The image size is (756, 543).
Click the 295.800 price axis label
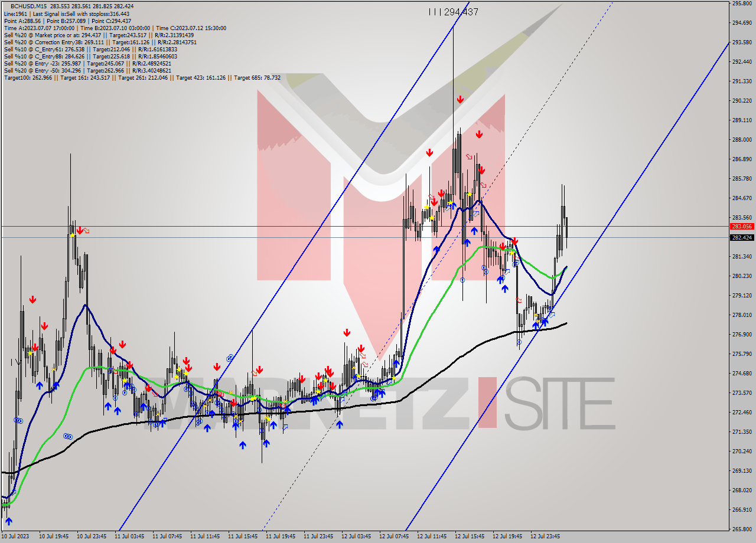click(x=741, y=4)
